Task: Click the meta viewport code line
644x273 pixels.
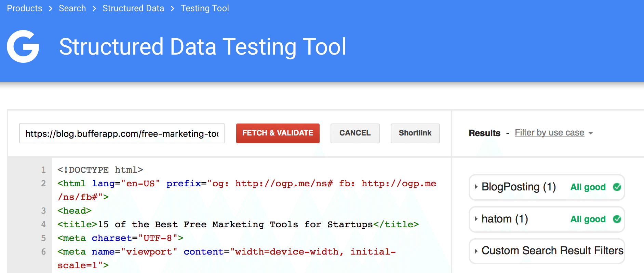Action: 227,258
